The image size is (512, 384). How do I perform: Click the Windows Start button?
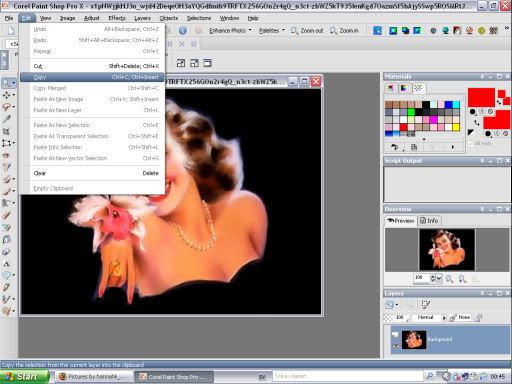pyautogui.click(x=25, y=376)
